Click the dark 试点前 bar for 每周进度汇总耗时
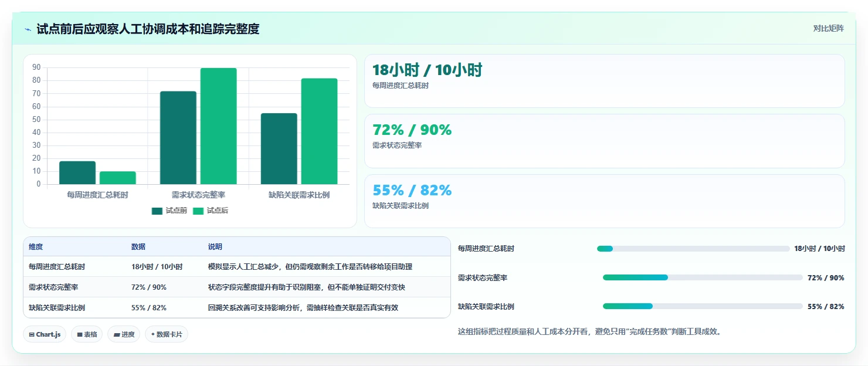The image size is (868, 366). pos(77,172)
